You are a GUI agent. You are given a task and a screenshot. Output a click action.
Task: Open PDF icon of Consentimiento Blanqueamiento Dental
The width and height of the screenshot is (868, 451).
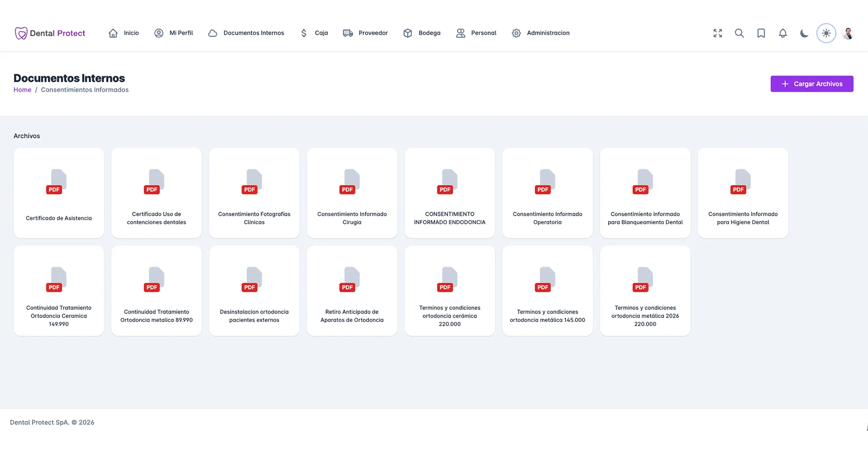tap(643, 182)
